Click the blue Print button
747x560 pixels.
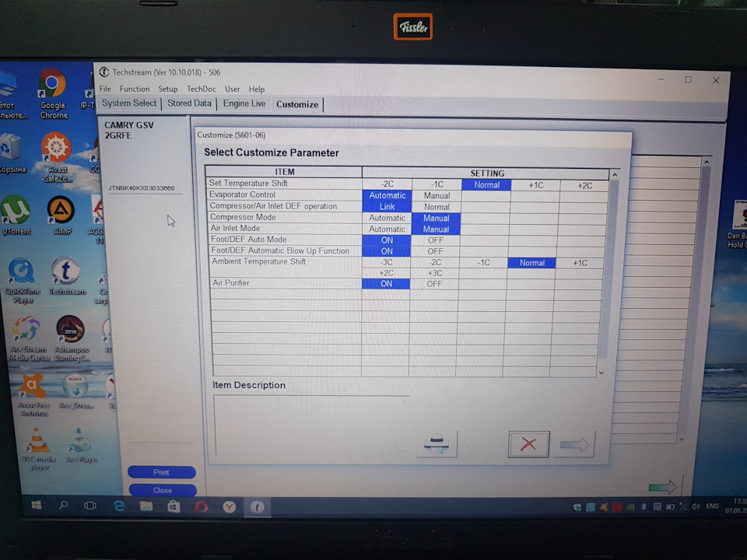(x=162, y=472)
